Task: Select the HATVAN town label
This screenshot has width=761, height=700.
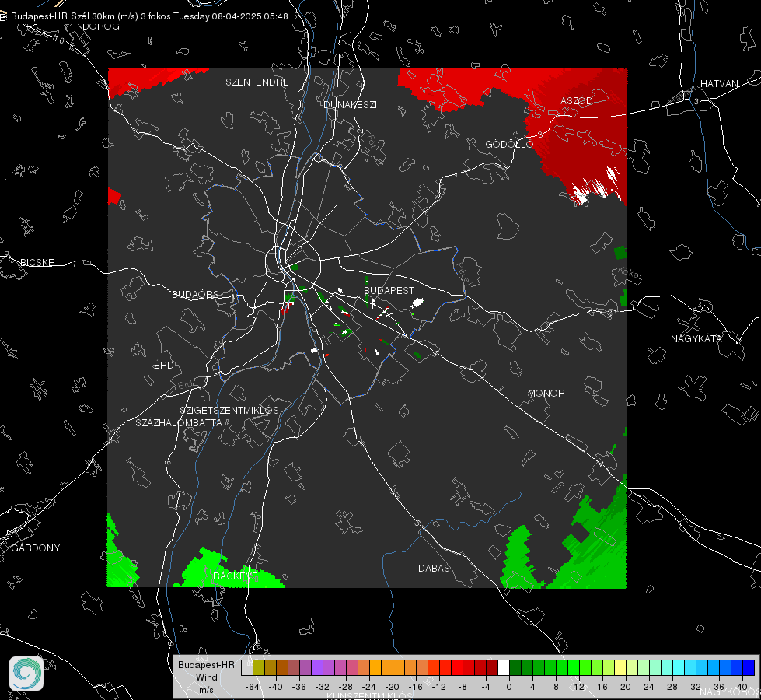Action: (x=719, y=83)
